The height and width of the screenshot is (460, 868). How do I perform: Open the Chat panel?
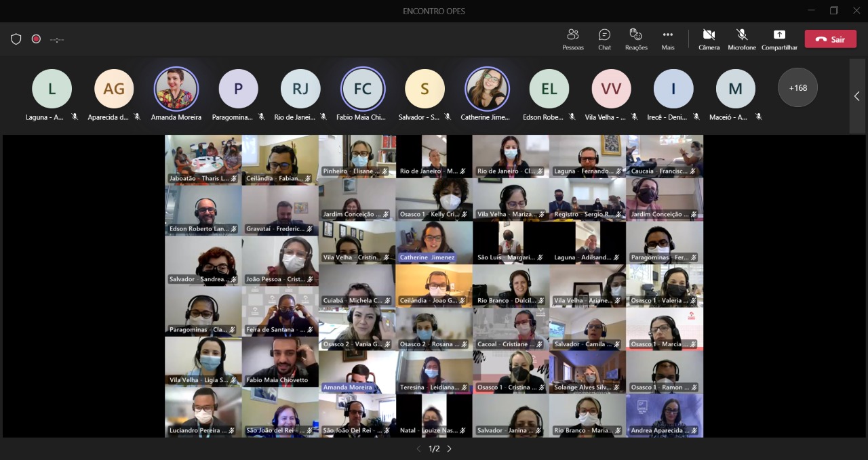point(604,39)
